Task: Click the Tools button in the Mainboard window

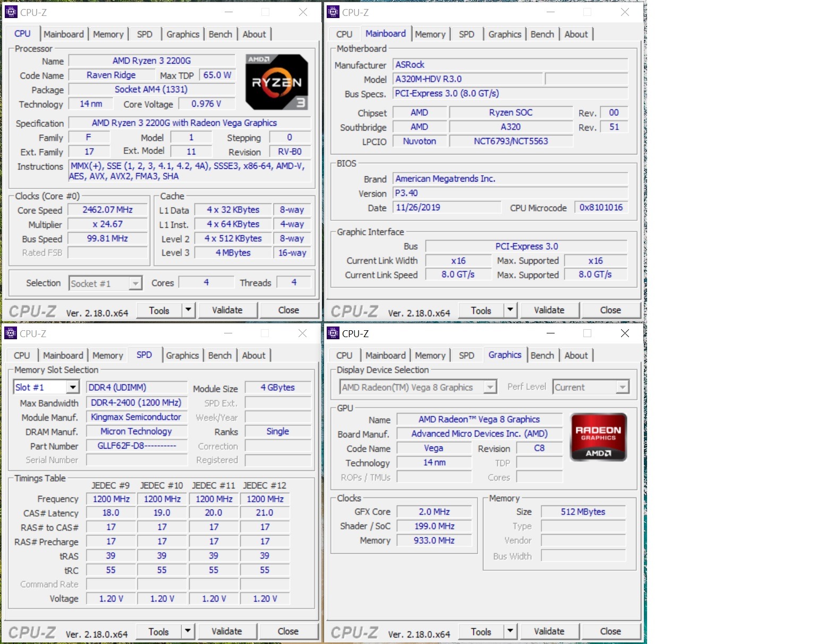Action: 481,310
